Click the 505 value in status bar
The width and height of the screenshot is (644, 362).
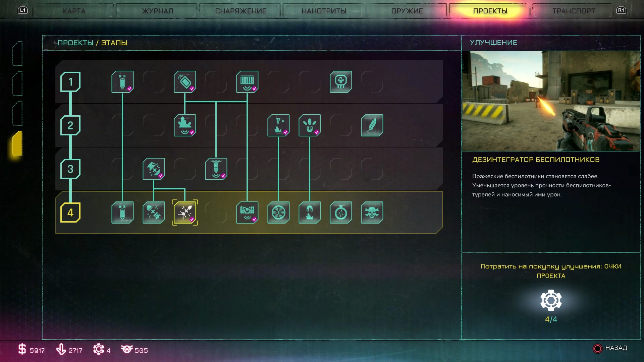point(141,351)
